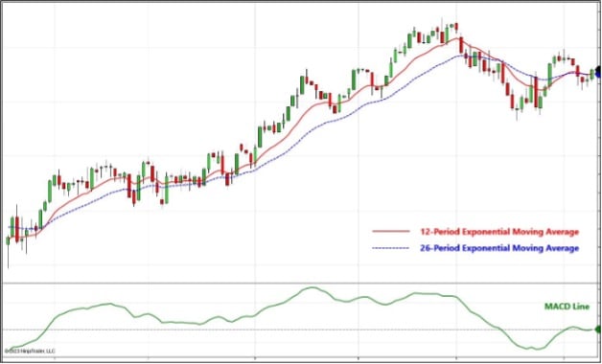Click the 12-Period Exponential Moving Average label
The width and height of the screenshot is (602, 364).
point(499,232)
